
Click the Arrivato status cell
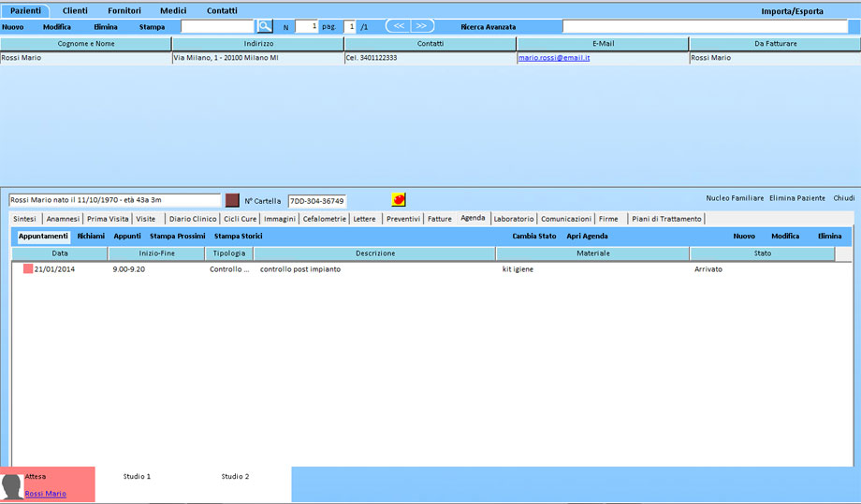[x=708, y=269]
